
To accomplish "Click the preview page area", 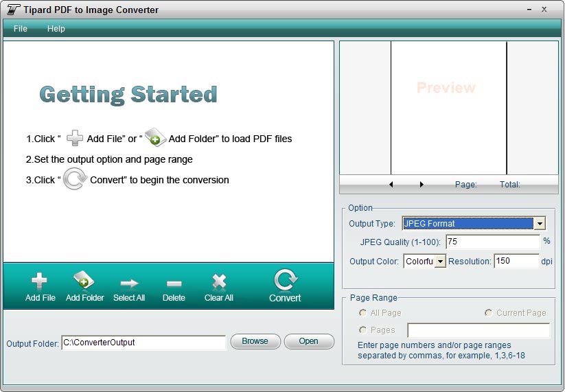I will click(x=448, y=108).
